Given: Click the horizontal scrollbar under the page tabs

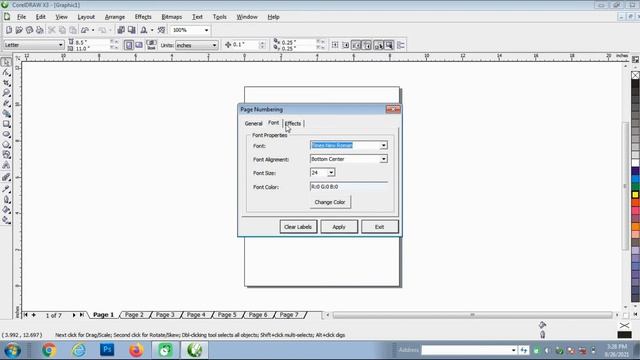Looking at the screenshot, I should pyautogui.click(x=473, y=315).
